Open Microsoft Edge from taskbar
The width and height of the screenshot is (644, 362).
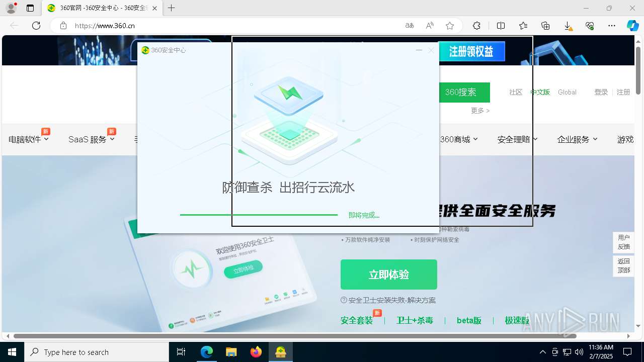pos(207,352)
